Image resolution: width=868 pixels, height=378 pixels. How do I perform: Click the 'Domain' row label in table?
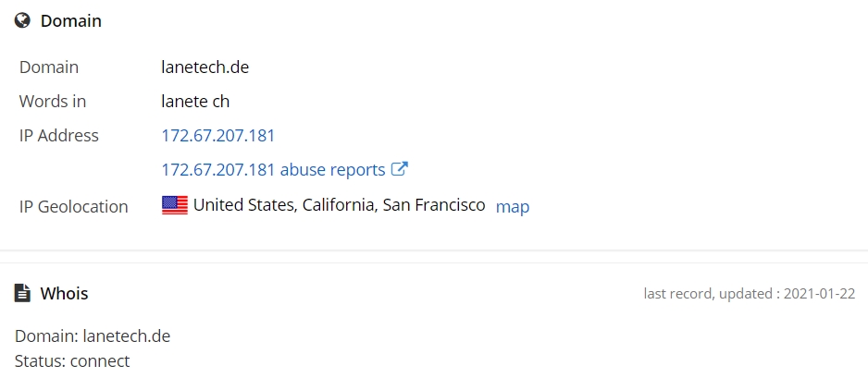coord(49,67)
